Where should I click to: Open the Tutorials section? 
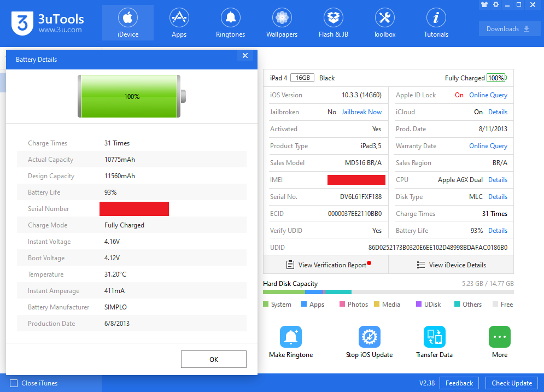[x=436, y=23]
